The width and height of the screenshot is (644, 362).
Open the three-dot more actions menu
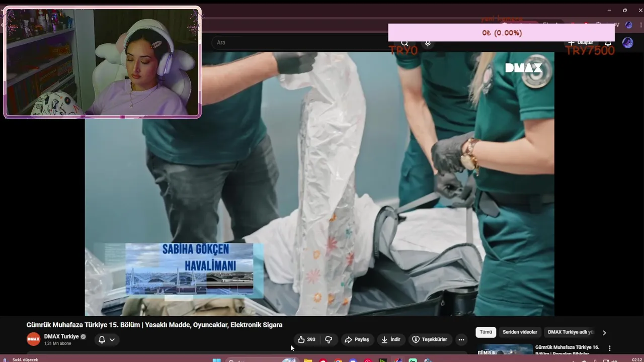(x=461, y=339)
